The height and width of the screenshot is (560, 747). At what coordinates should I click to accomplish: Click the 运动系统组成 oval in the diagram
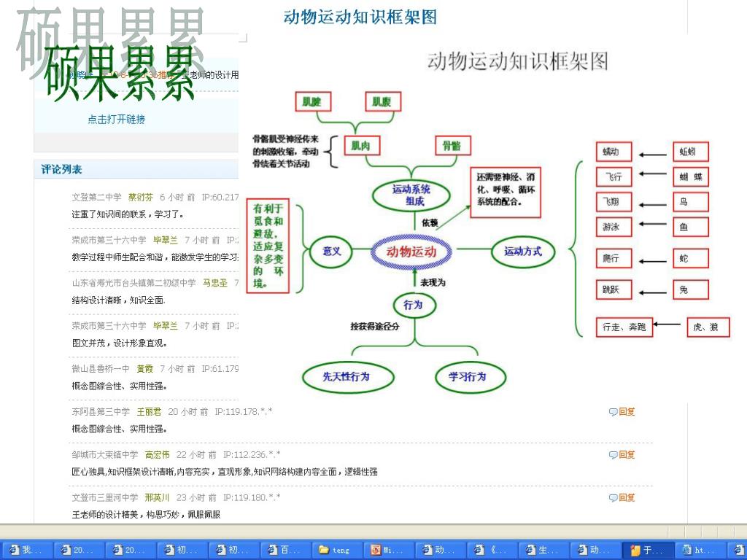411,195
